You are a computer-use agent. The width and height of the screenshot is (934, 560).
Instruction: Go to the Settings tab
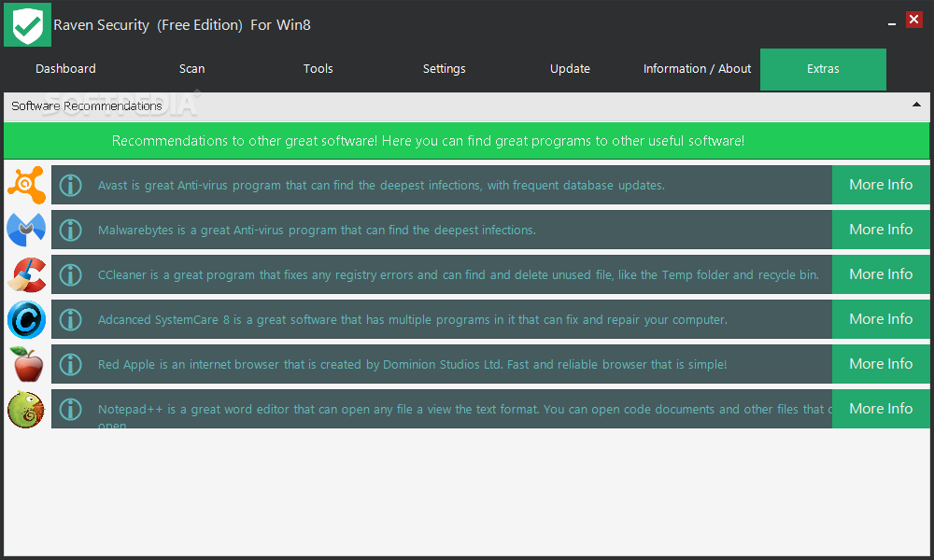(x=445, y=69)
